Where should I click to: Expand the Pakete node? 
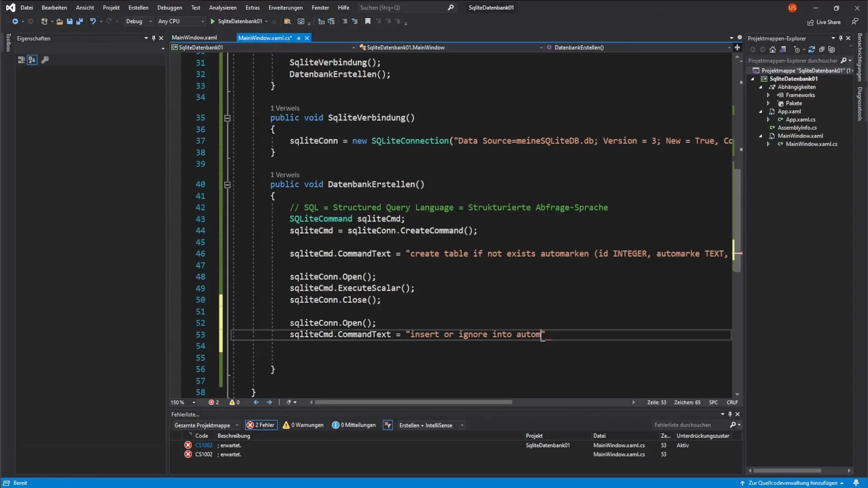(768, 103)
